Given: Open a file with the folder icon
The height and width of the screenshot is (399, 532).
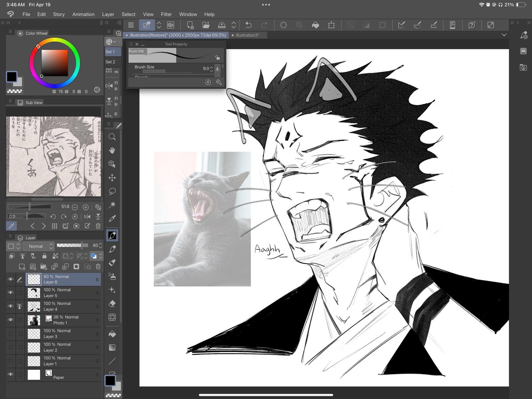Looking at the screenshot, I should coord(206,25).
